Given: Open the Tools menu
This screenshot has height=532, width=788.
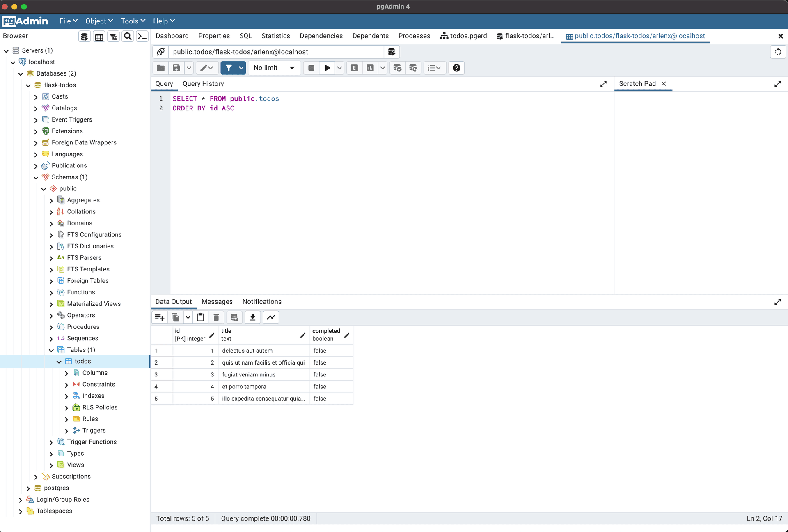Looking at the screenshot, I should point(133,21).
